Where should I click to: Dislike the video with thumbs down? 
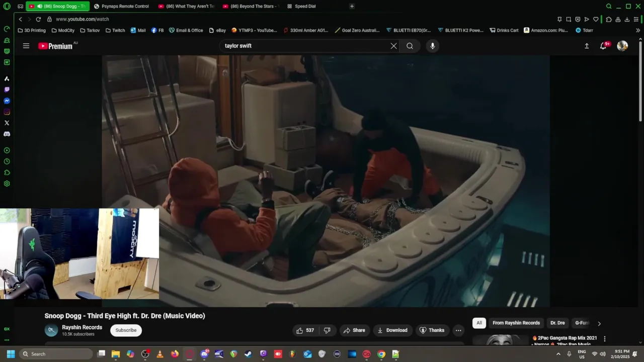(327, 330)
